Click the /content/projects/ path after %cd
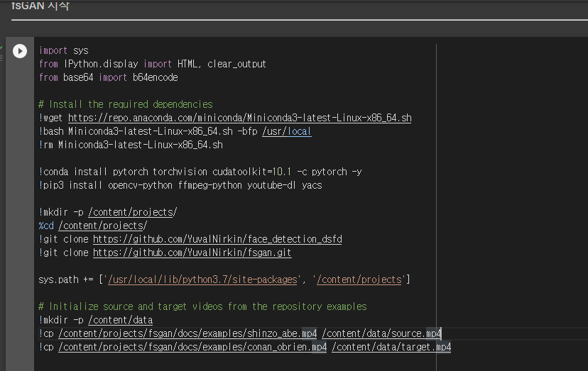 [103, 226]
